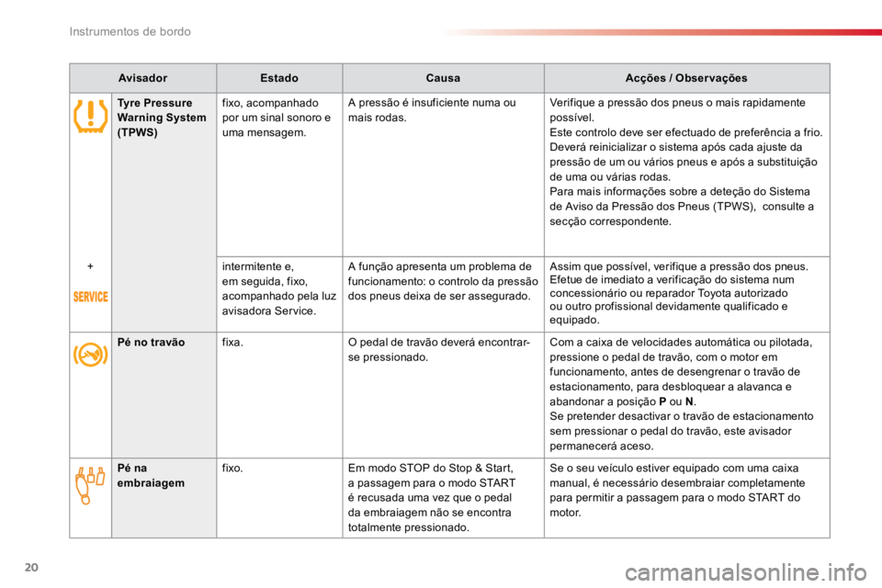
Task: Click the plus sign between warning icons
Action: pyautogui.click(x=90, y=266)
